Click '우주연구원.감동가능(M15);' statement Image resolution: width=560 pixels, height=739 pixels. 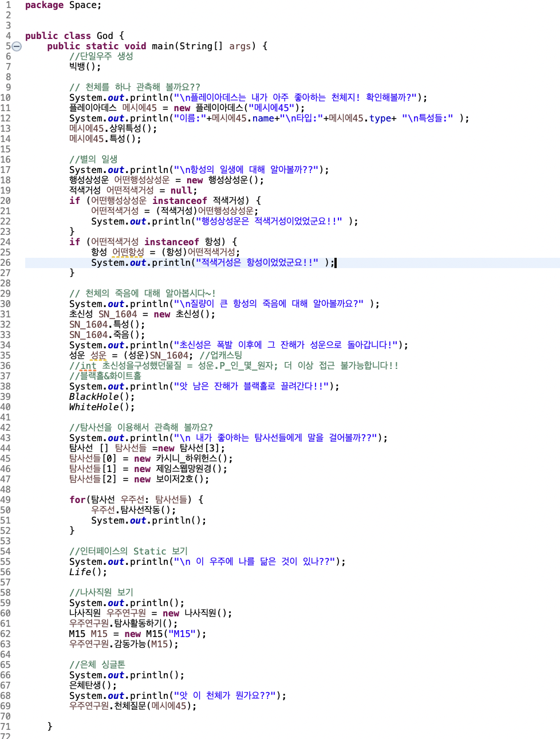pos(124,644)
